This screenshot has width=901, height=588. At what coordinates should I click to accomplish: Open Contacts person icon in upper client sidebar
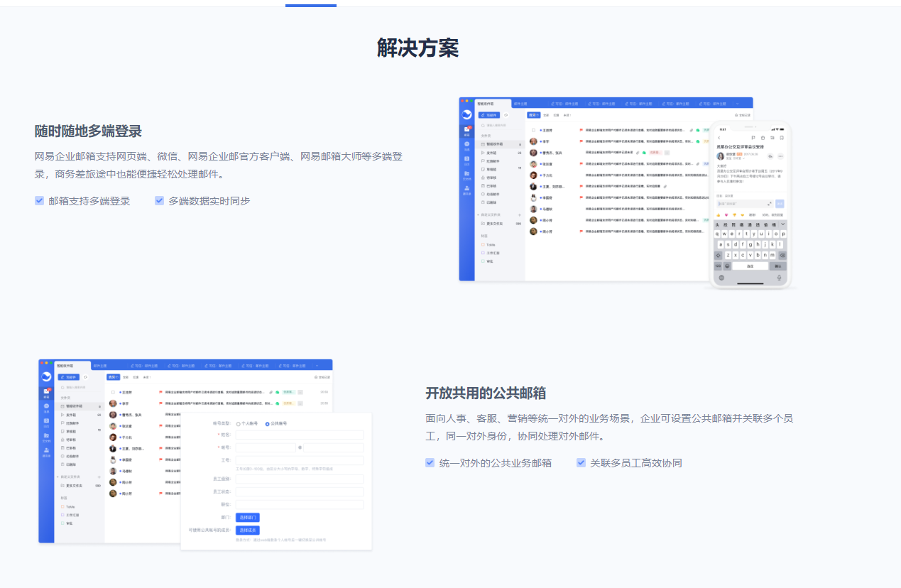466,189
